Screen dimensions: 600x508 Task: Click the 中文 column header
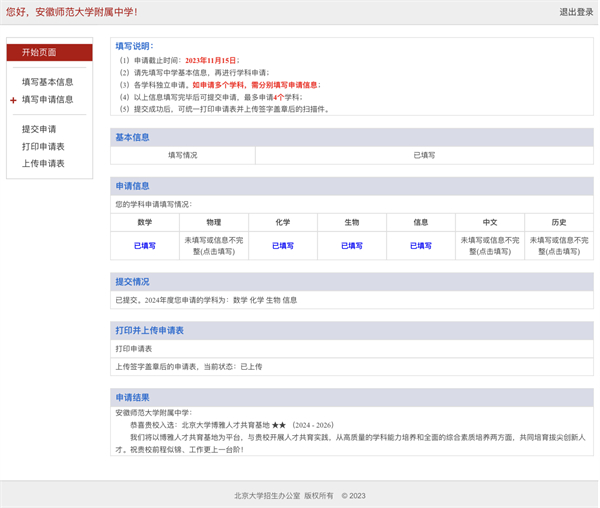pos(490,222)
